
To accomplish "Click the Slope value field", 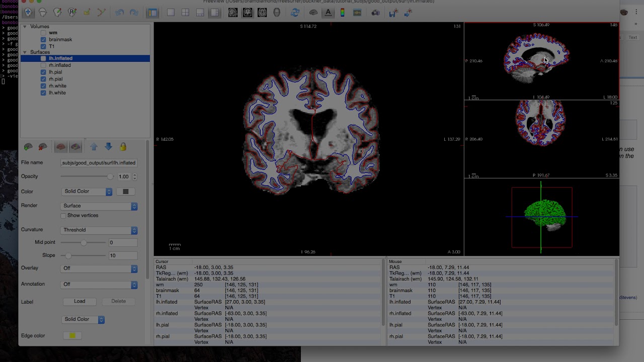I will (x=123, y=255).
